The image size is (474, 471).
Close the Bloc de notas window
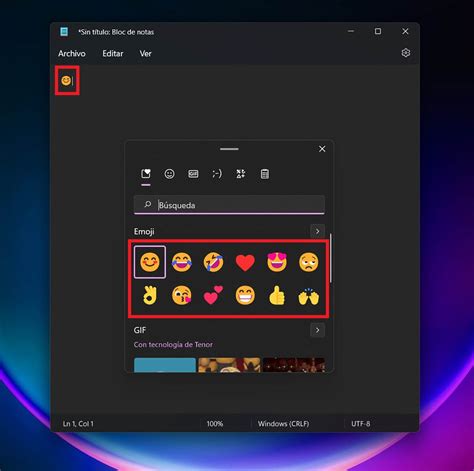point(405,31)
